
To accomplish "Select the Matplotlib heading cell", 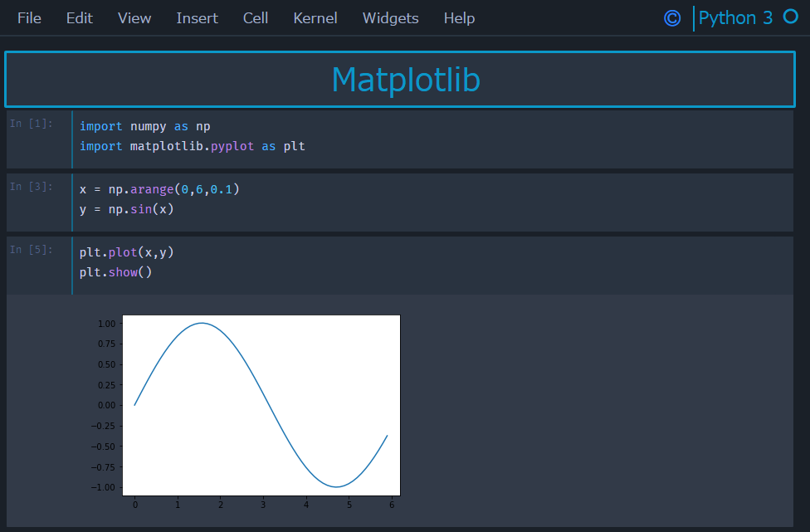I will point(400,80).
